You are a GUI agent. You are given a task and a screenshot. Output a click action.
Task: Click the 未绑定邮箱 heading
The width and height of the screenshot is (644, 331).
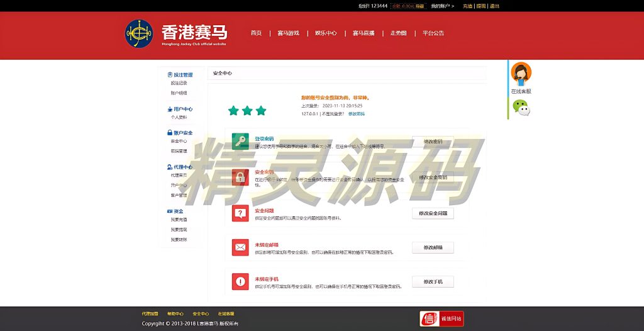click(x=267, y=245)
